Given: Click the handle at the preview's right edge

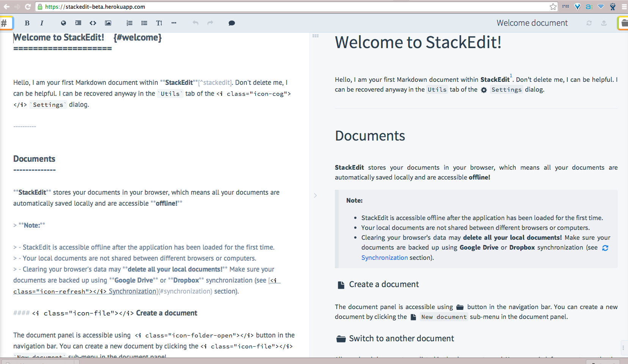Looking at the screenshot, I should point(623,347).
